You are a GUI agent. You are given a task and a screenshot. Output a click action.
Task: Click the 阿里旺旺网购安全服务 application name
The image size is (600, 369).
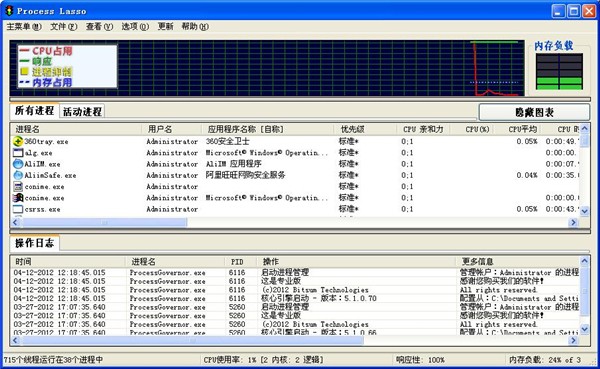click(245, 175)
